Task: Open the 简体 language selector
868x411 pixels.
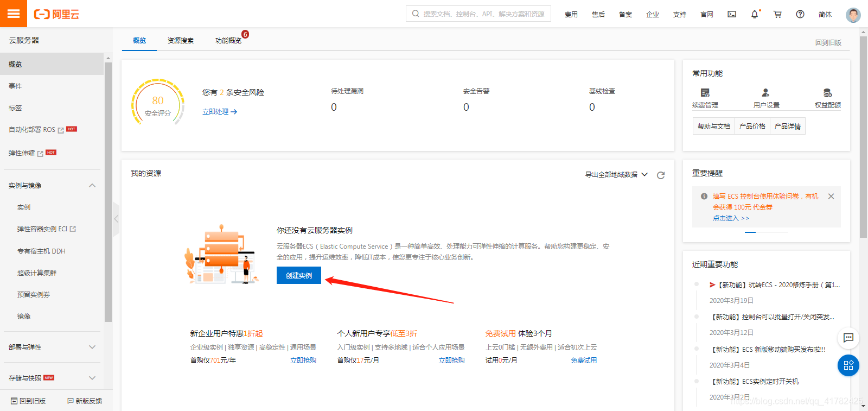Action: (825, 15)
